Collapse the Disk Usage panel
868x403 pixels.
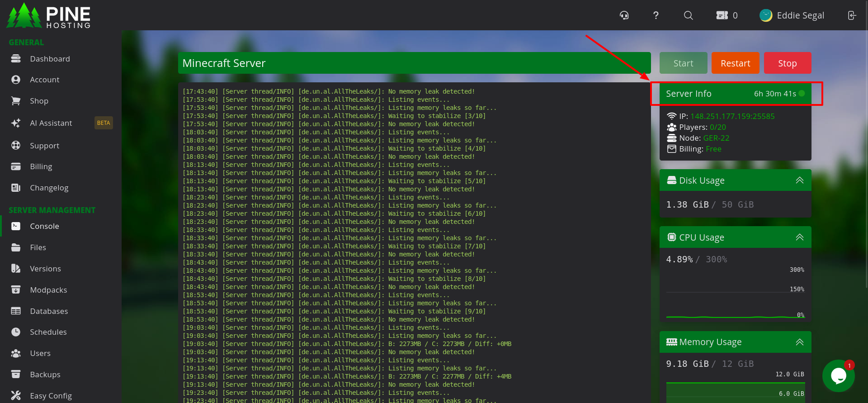click(x=799, y=180)
